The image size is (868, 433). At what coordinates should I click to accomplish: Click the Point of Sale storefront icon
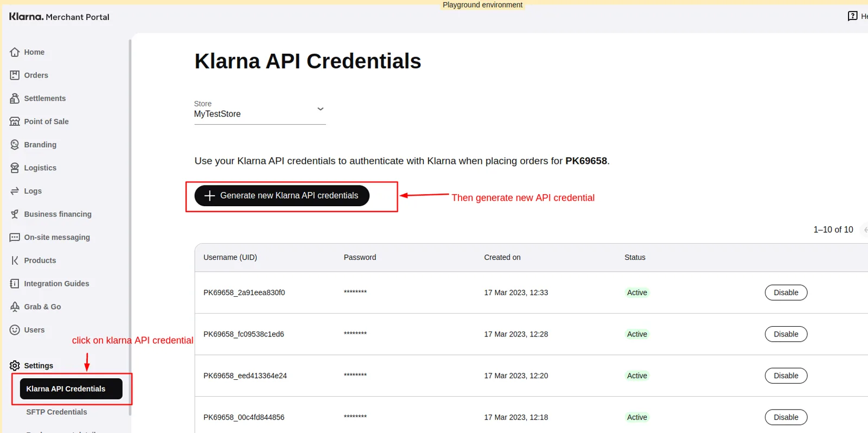[15, 122]
